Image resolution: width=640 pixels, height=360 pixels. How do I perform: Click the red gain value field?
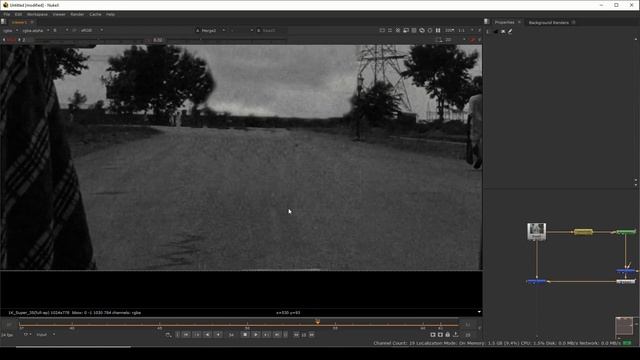click(11, 40)
